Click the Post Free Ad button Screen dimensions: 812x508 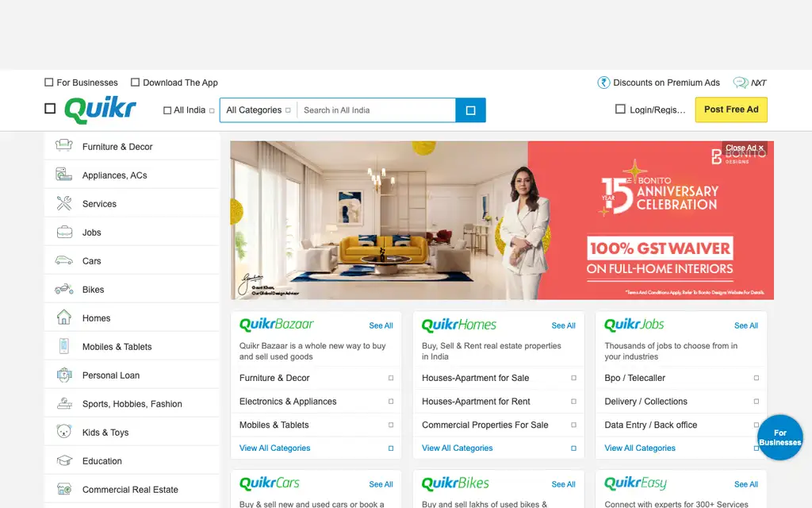(x=731, y=110)
